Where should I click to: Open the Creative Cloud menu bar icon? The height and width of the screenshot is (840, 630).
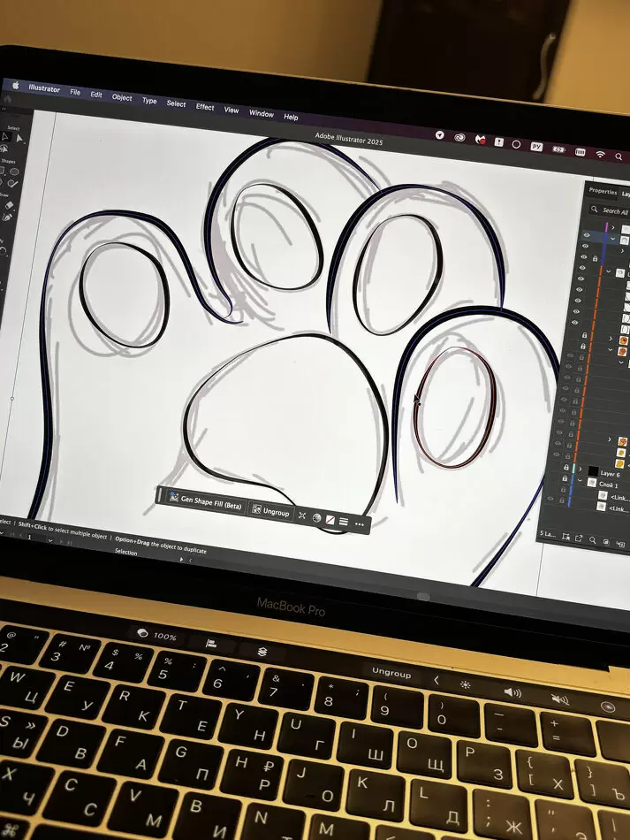[460, 138]
